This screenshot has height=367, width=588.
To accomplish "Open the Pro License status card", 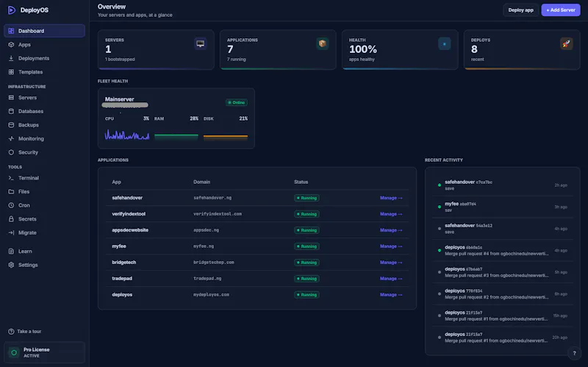I will tap(44, 352).
